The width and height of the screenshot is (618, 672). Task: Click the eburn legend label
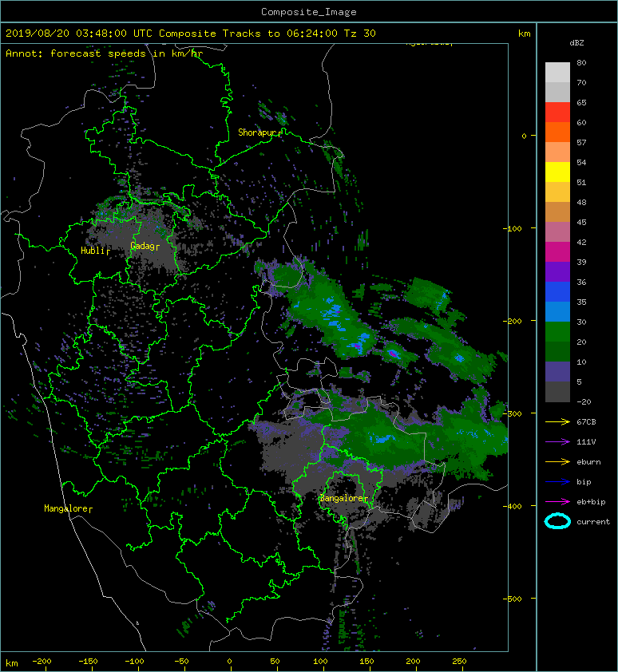click(588, 462)
